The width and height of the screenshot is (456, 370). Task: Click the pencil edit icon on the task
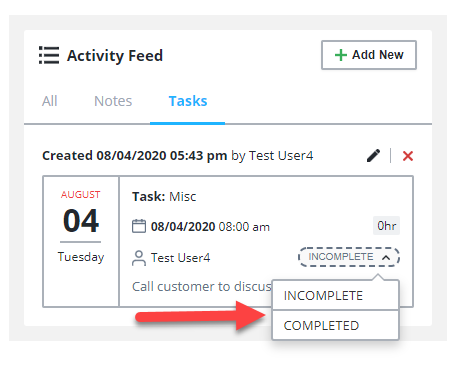[373, 156]
